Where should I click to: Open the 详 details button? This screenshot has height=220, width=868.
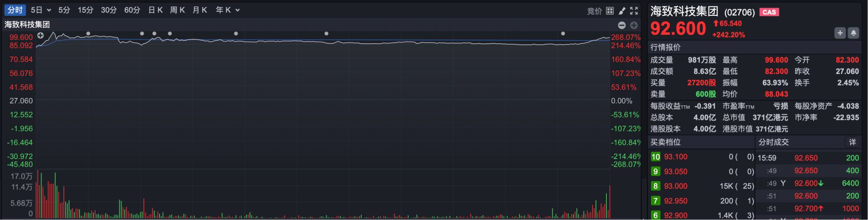[852, 142]
